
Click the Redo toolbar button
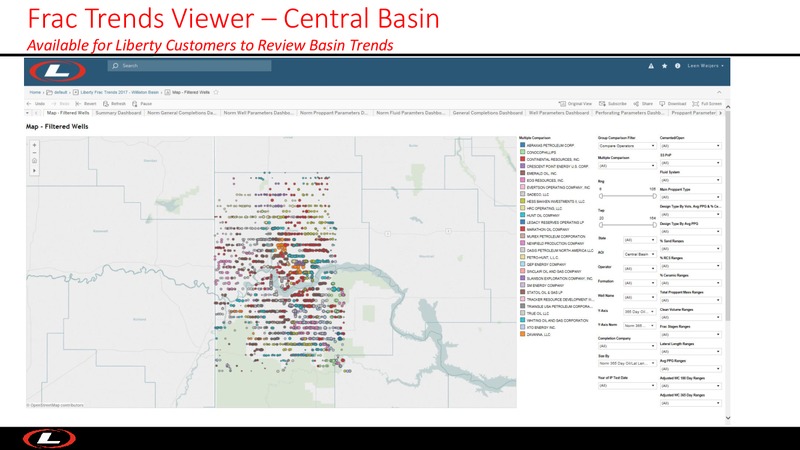(x=60, y=104)
